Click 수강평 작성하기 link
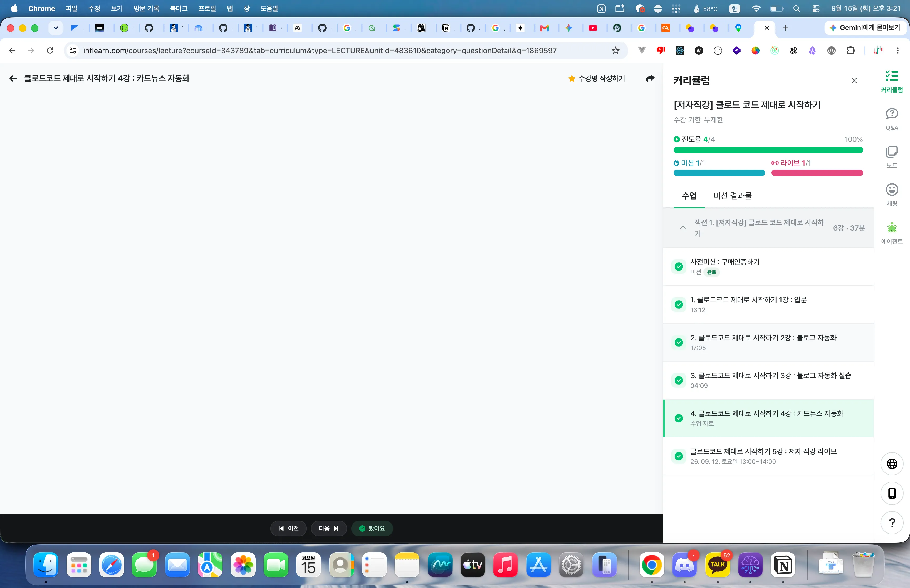This screenshot has height=588, width=910. (596, 78)
